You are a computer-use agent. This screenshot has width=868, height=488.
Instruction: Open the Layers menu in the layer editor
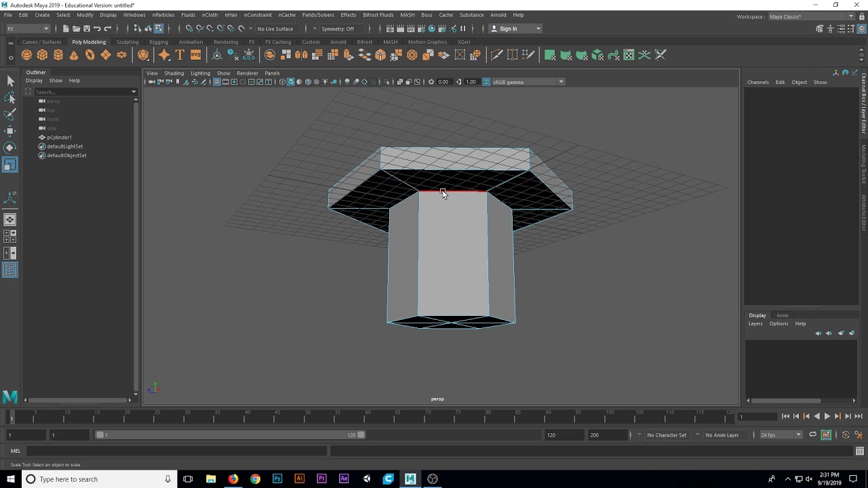[755, 323]
